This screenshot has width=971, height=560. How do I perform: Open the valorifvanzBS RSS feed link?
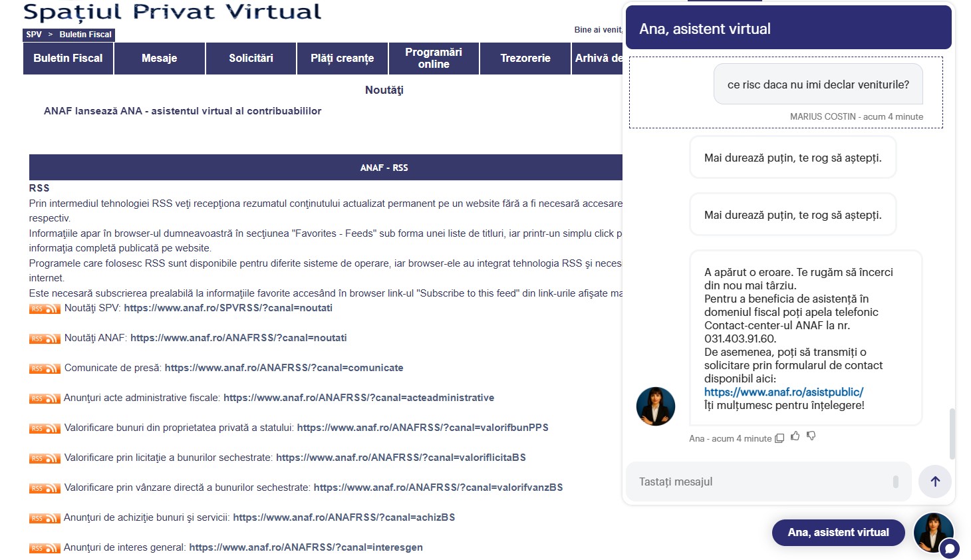click(x=438, y=488)
